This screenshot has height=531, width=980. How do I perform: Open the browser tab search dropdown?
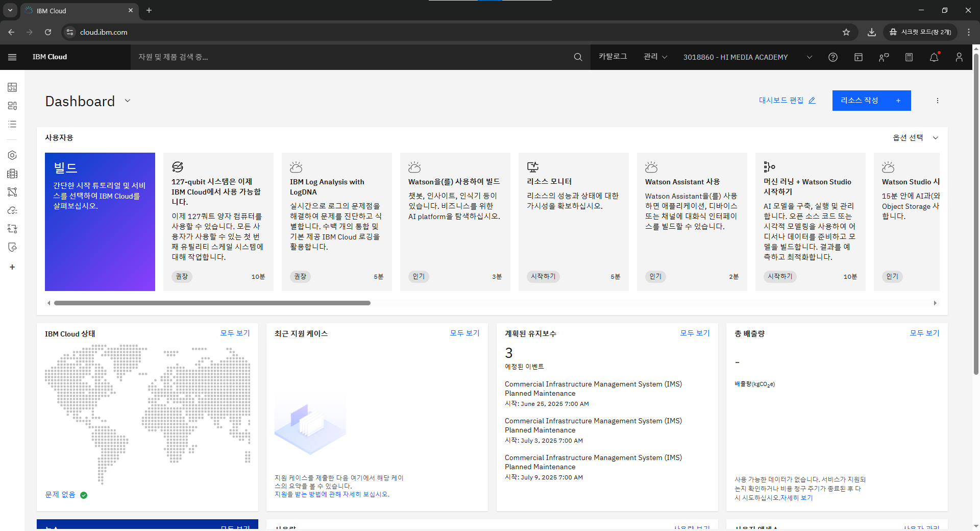10,10
